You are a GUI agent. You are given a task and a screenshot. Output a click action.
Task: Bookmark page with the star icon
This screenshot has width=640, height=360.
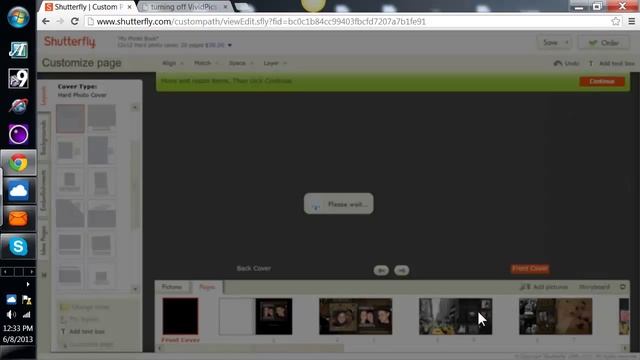tap(616, 21)
